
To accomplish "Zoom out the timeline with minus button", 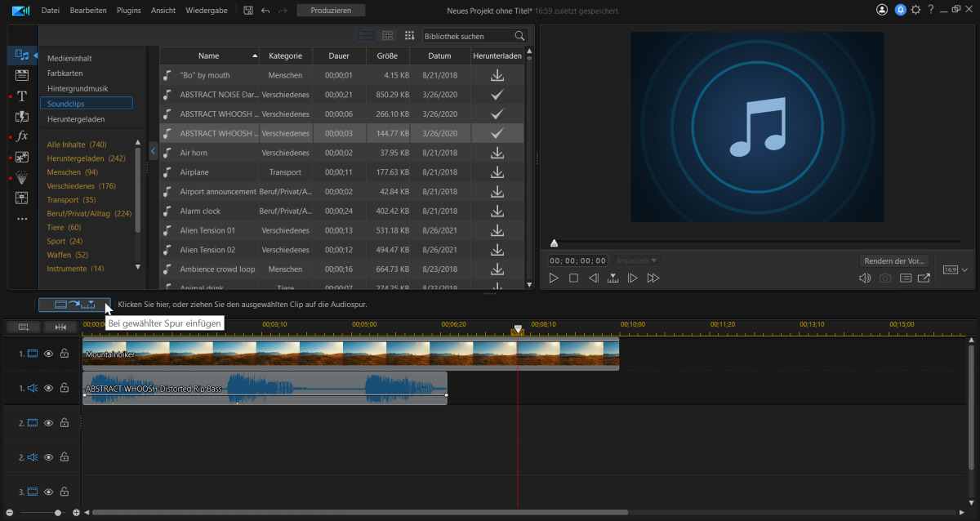I will [x=9, y=513].
